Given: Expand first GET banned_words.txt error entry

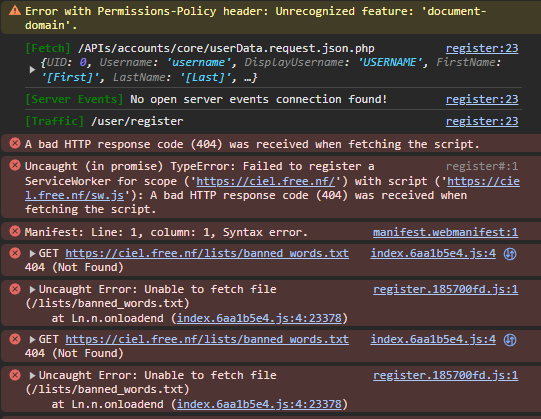Looking at the screenshot, I should pos(32,254).
